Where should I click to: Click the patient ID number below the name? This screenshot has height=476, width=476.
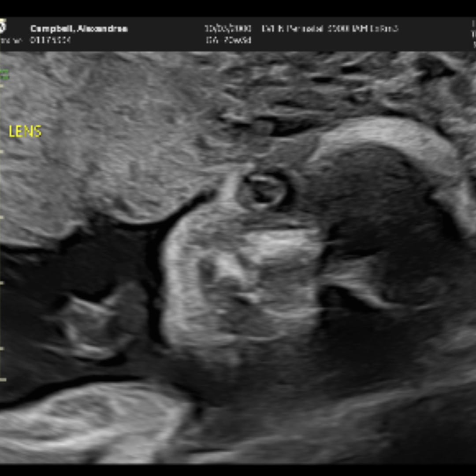coord(50,40)
